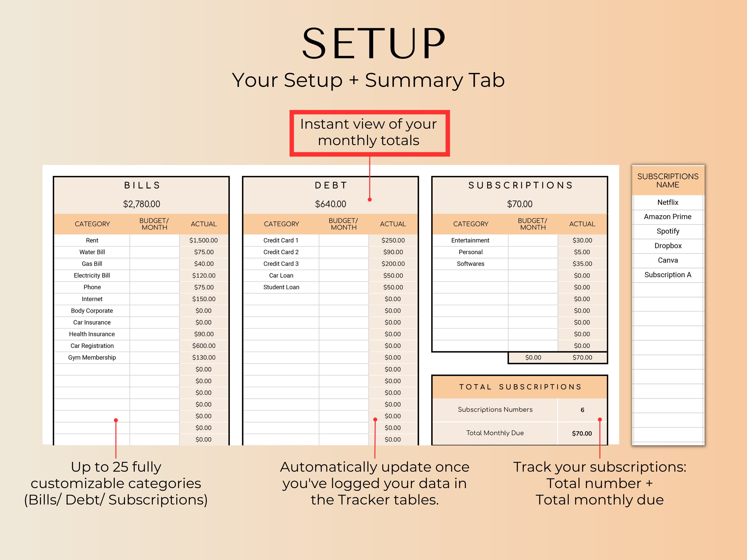This screenshot has height=560, width=747.
Task: Select the Car Insurance category cell
Action: pos(92,322)
